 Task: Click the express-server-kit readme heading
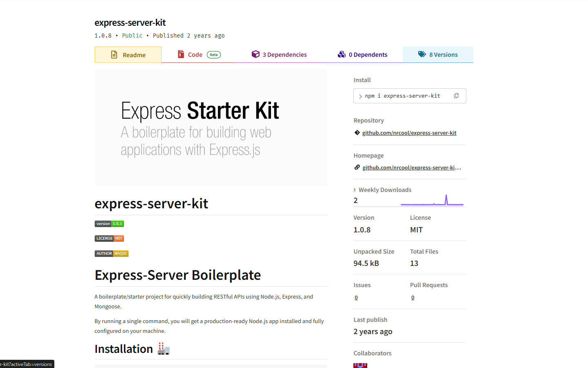coord(151,203)
